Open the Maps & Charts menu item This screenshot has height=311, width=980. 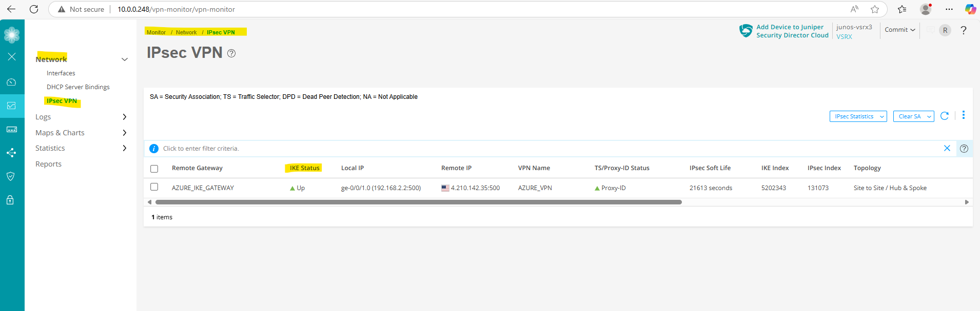pyautogui.click(x=60, y=133)
